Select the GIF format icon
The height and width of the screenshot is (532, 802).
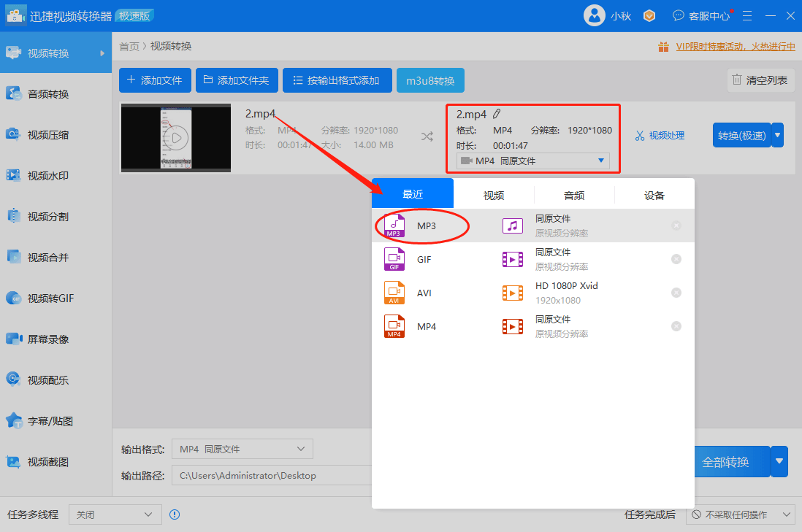click(x=394, y=259)
